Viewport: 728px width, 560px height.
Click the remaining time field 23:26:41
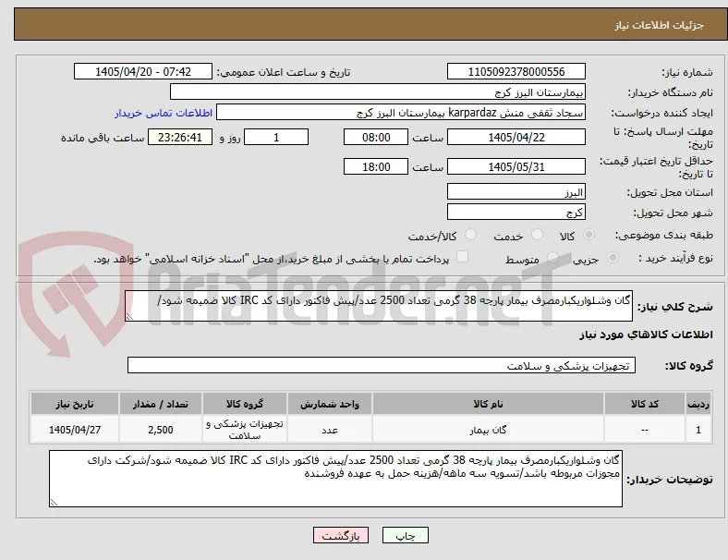(180, 137)
